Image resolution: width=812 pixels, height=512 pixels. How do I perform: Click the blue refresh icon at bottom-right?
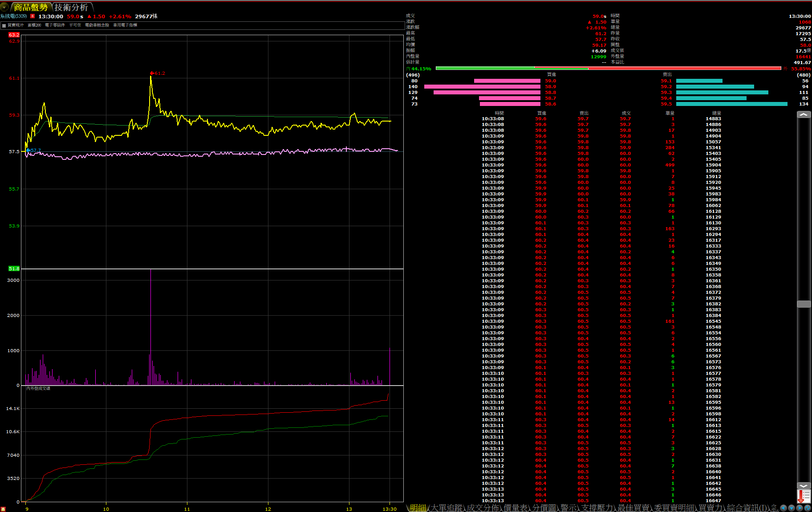click(808, 508)
